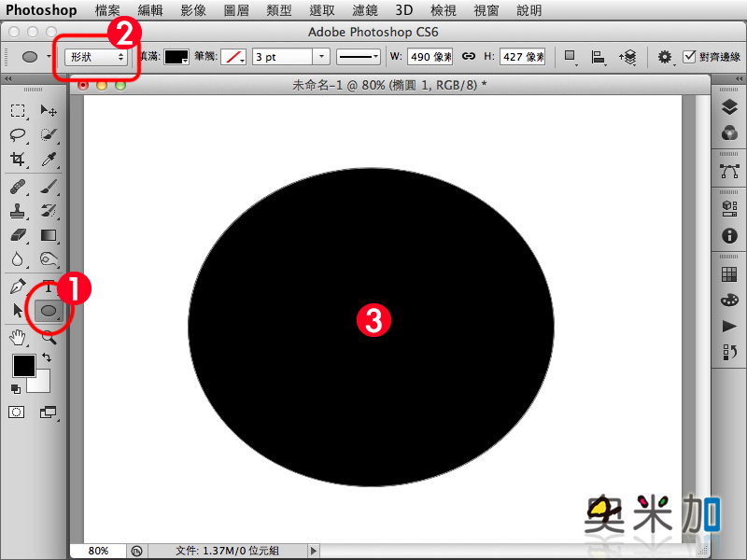This screenshot has height=560, width=747.
Task: Select the Eyedropper tool
Action: point(49,159)
